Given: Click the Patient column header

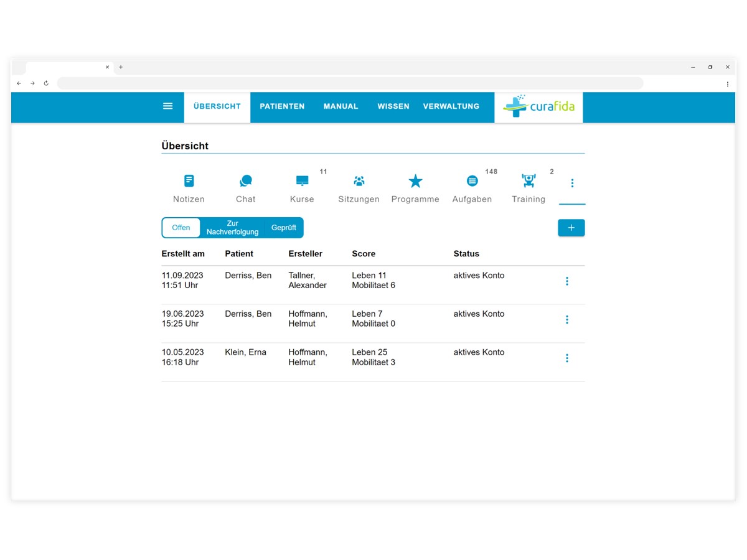Looking at the screenshot, I should (239, 254).
